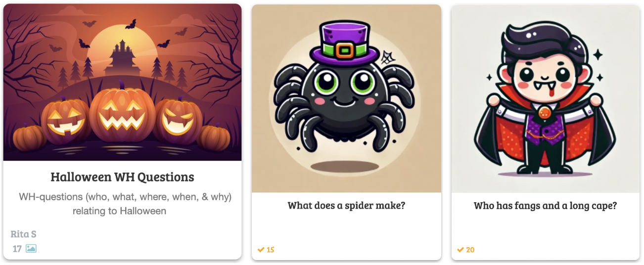The height and width of the screenshot is (265, 644).
Task: Click the image icon next to 17
Action: tap(31, 249)
